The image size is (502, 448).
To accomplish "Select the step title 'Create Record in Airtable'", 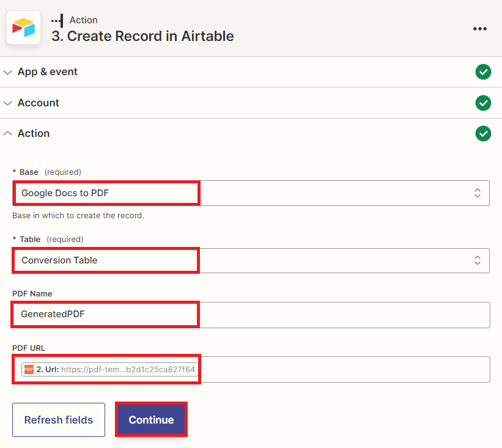I will coord(142,36).
